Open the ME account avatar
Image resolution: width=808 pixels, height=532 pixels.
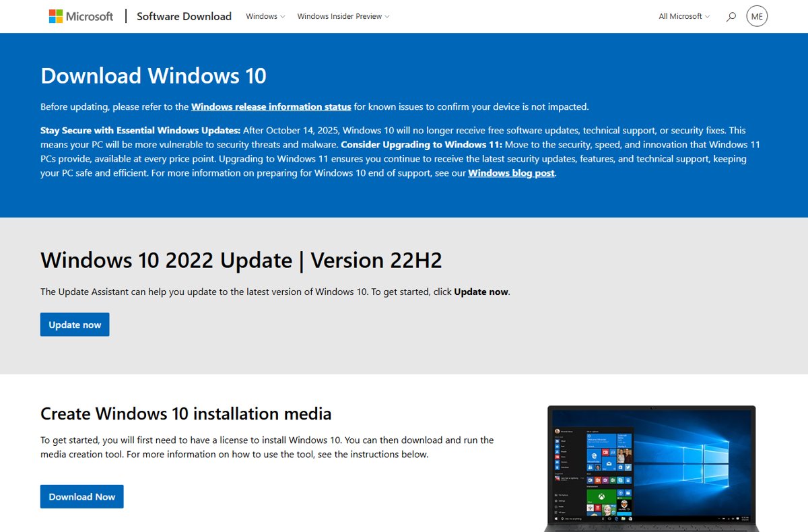coord(757,16)
